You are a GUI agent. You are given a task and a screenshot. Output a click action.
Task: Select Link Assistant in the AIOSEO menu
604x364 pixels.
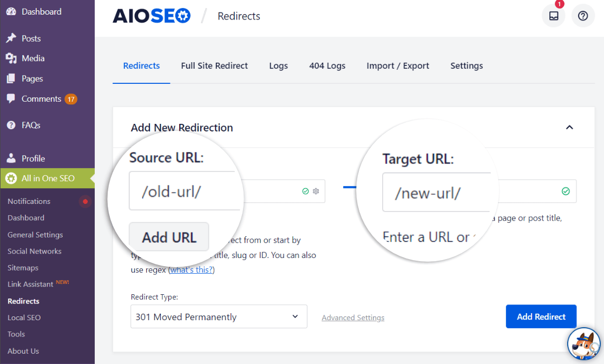tap(31, 283)
